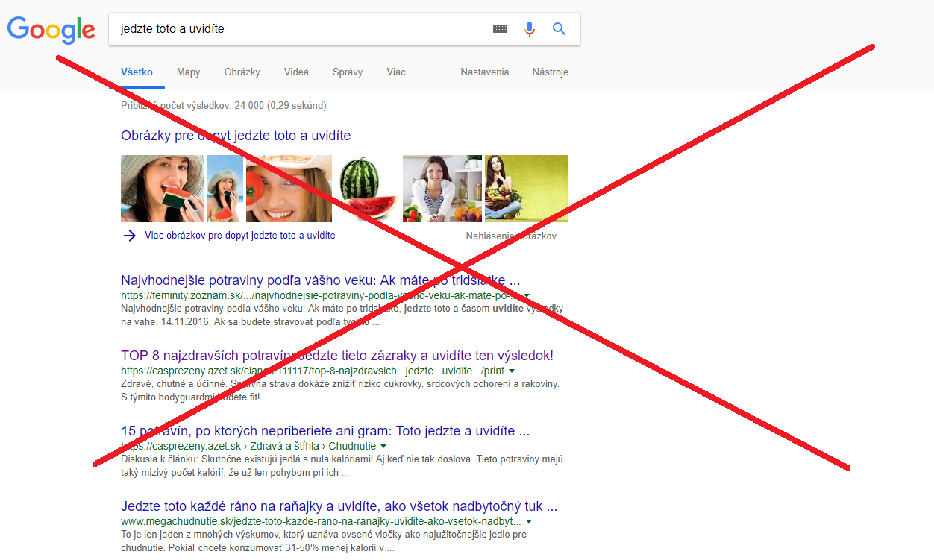Viewport: 934px width, 560px height.
Task: Open Najvhodnejšie potraviny podľa vášho veku result
Action: (x=321, y=280)
